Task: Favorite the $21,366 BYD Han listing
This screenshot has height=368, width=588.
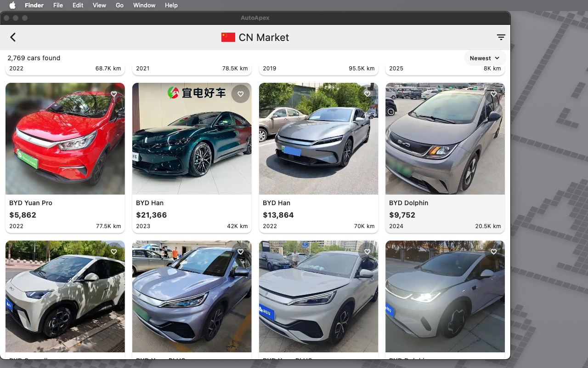Action: click(x=241, y=94)
